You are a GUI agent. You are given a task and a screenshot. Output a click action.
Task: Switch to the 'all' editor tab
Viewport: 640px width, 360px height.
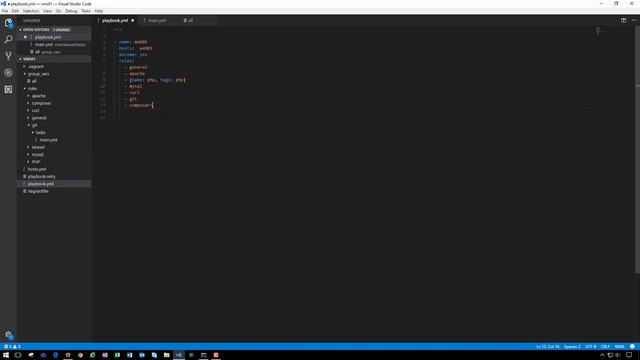click(198, 20)
